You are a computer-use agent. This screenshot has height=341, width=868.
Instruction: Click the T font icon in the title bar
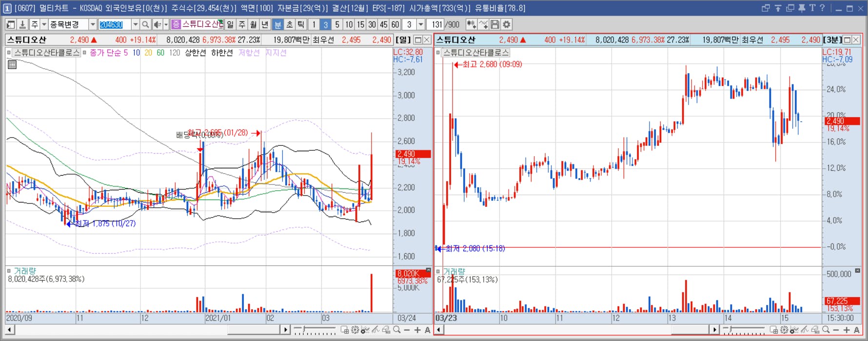pyautogui.click(x=812, y=8)
